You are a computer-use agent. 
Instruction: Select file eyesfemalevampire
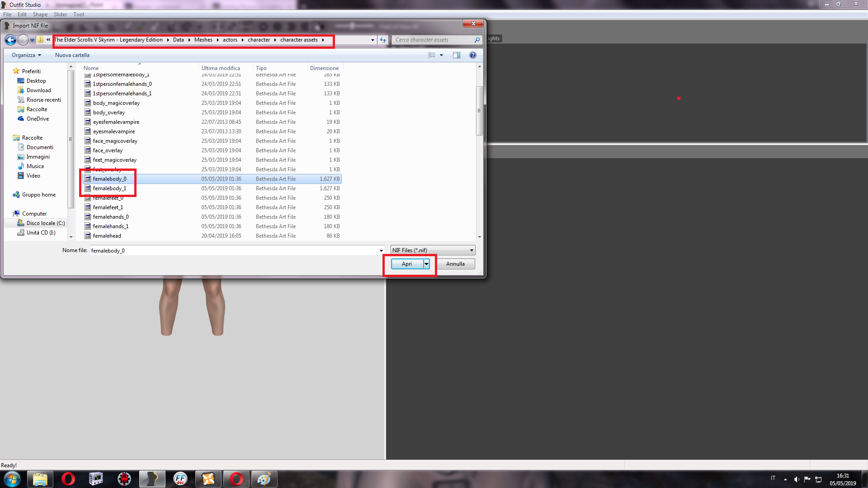click(x=212, y=122)
